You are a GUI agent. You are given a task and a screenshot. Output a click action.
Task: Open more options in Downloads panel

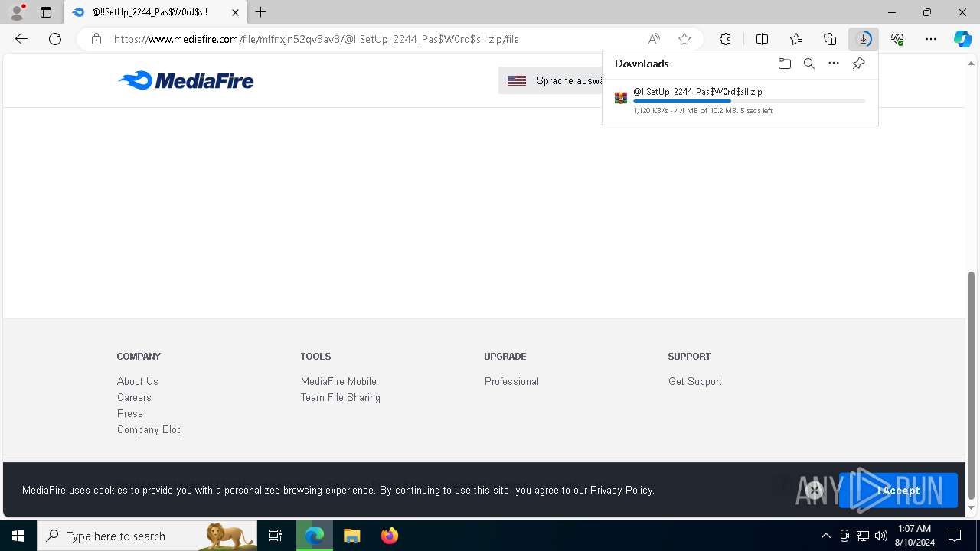pyautogui.click(x=834, y=64)
